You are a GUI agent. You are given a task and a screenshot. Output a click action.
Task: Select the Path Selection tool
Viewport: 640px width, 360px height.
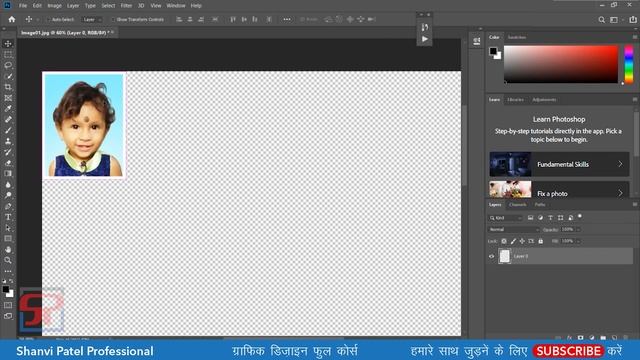[x=8, y=228]
